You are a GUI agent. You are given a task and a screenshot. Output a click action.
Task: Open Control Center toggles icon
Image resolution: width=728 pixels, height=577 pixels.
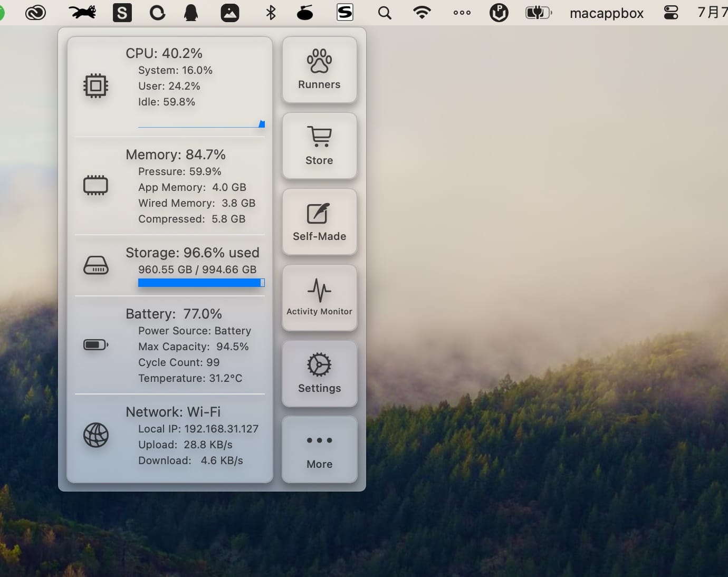tap(670, 13)
